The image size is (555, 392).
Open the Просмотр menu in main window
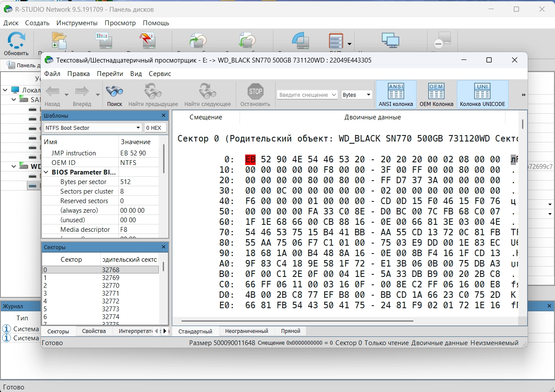[120, 23]
